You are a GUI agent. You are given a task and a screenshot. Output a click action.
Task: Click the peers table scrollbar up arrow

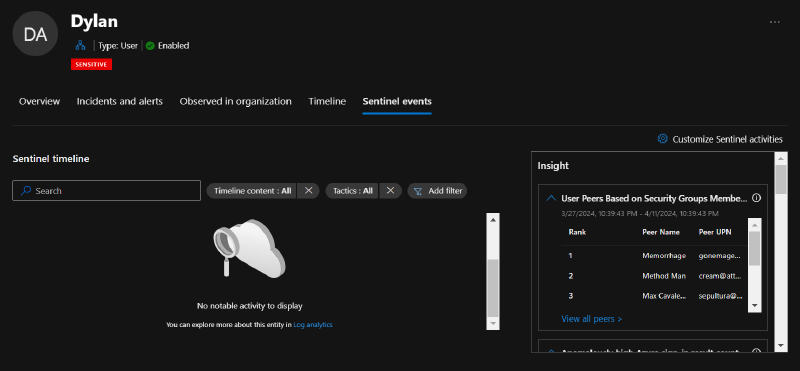[755, 225]
